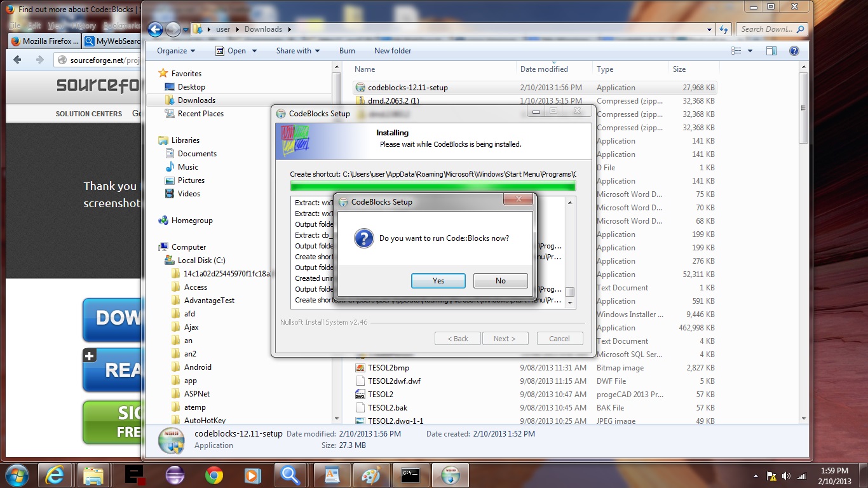The height and width of the screenshot is (488, 868).
Task: Open Videos library in navigation pane
Action: [x=189, y=194]
